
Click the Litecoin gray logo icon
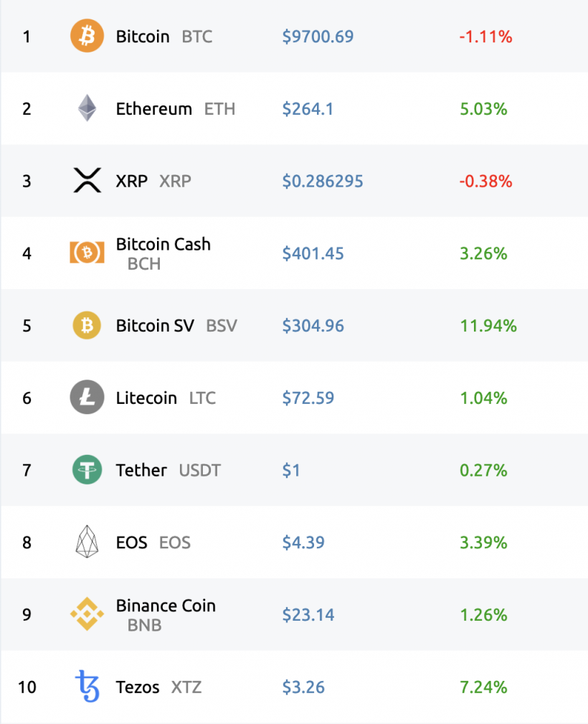point(87,398)
